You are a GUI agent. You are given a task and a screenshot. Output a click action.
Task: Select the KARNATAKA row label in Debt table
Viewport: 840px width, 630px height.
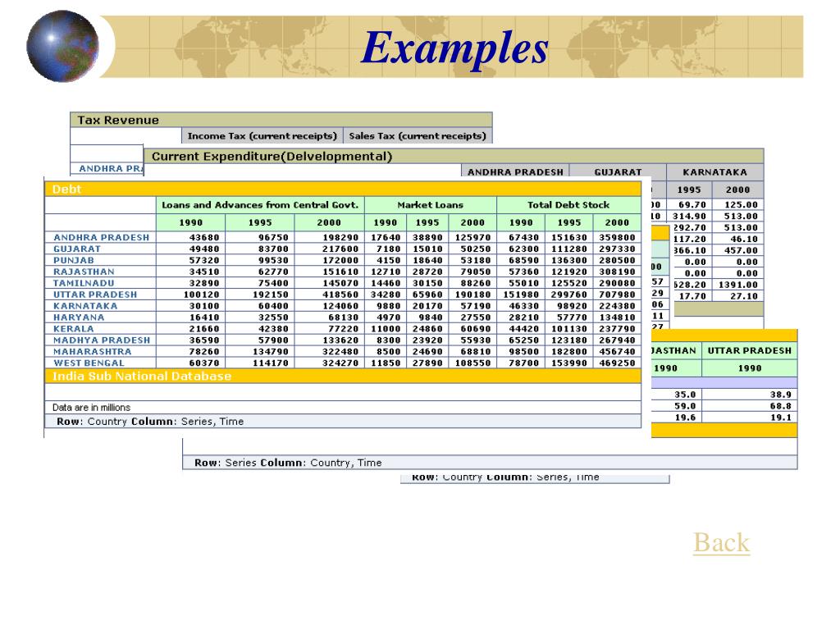click(x=85, y=306)
